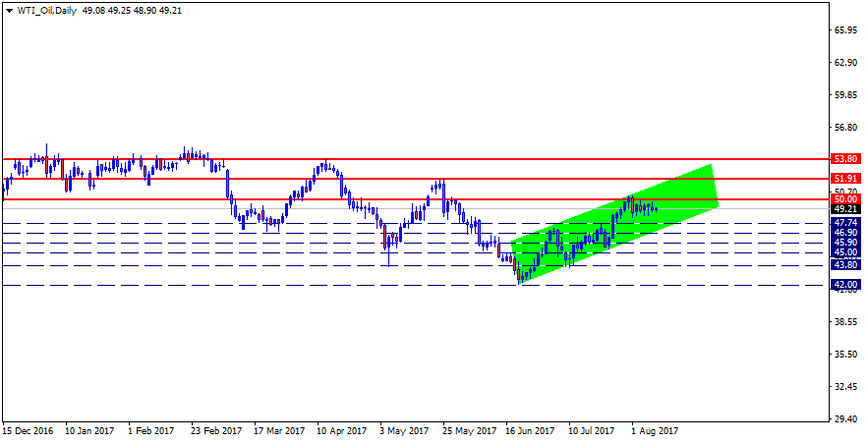Click the red 50.00 resistance label
The image size is (868, 442).
tap(845, 199)
